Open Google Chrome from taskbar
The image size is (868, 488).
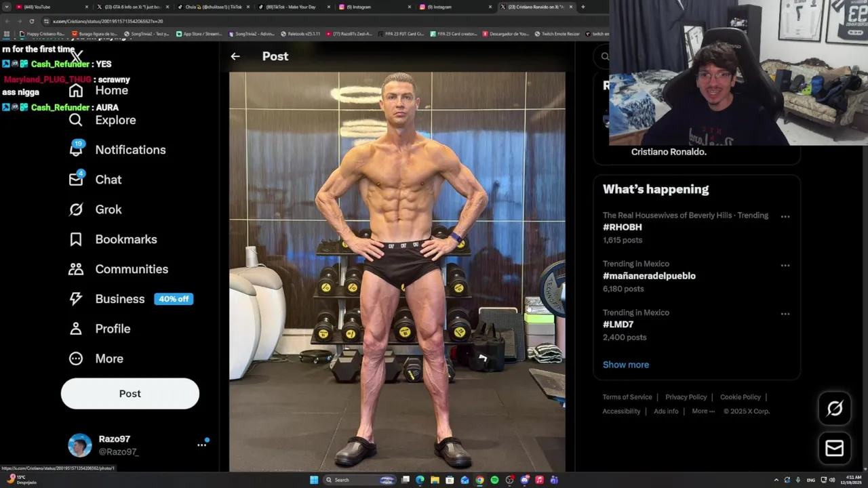point(479,480)
